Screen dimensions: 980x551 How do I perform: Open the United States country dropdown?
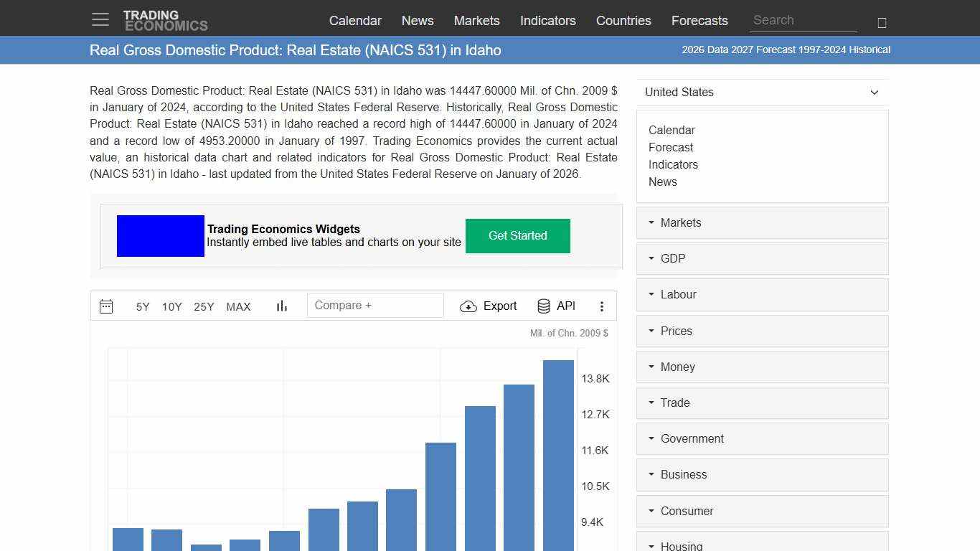pyautogui.click(x=762, y=92)
